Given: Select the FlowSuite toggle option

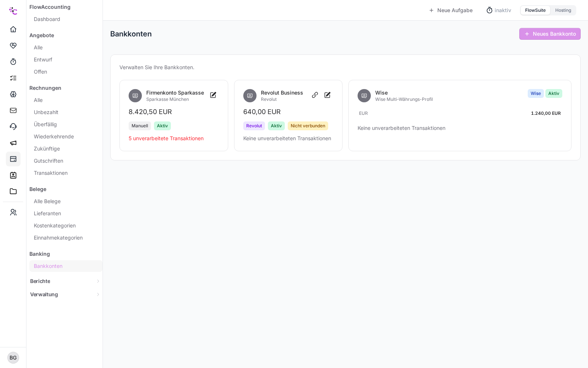Looking at the screenshot, I should [x=535, y=10].
